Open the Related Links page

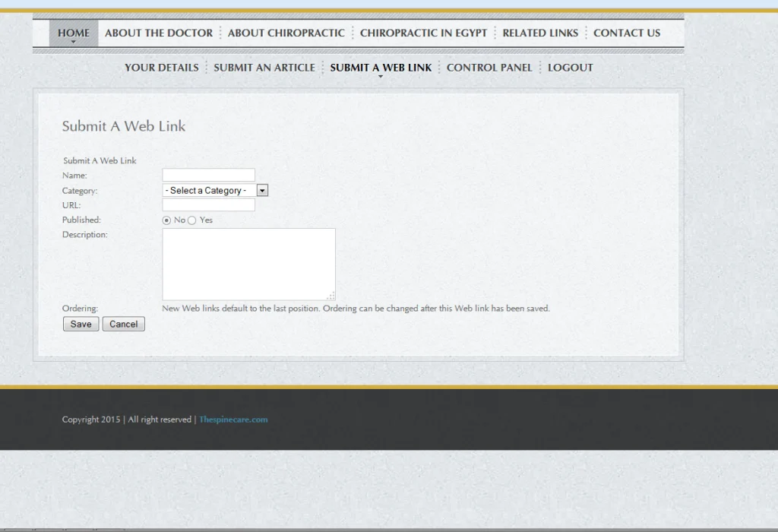pos(540,33)
